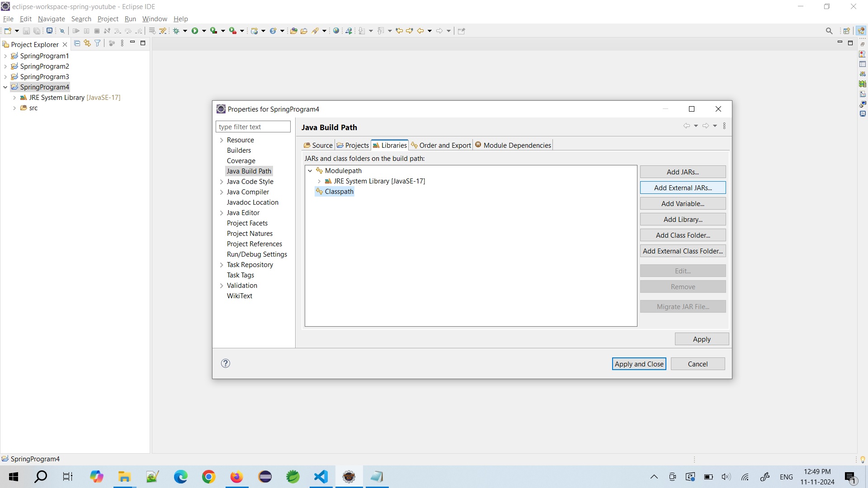Image resolution: width=868 pixels, height=488 pixels.
Task: Select Run/Debug Settings
Action: [257, 254]
